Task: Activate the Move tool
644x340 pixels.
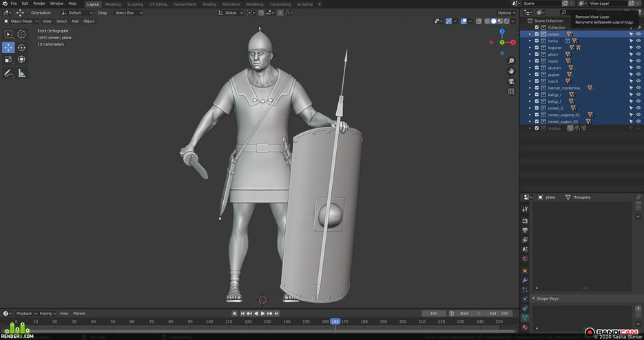Action: pos(8,48)
